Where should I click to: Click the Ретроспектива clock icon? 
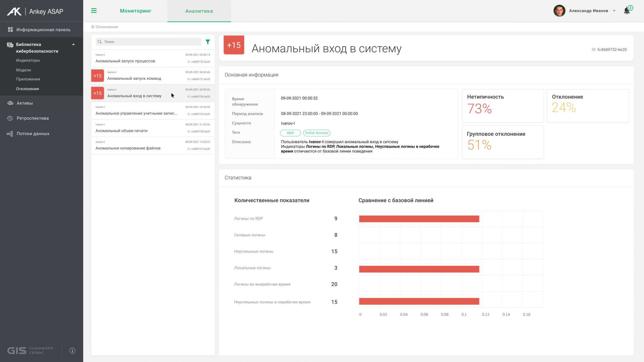[x=10, y=118]
